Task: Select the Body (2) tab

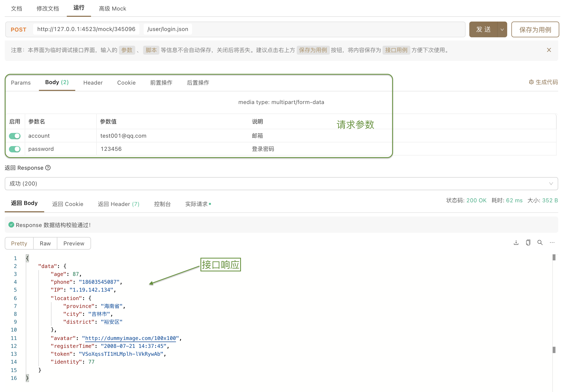Action: tap(57, 82)
